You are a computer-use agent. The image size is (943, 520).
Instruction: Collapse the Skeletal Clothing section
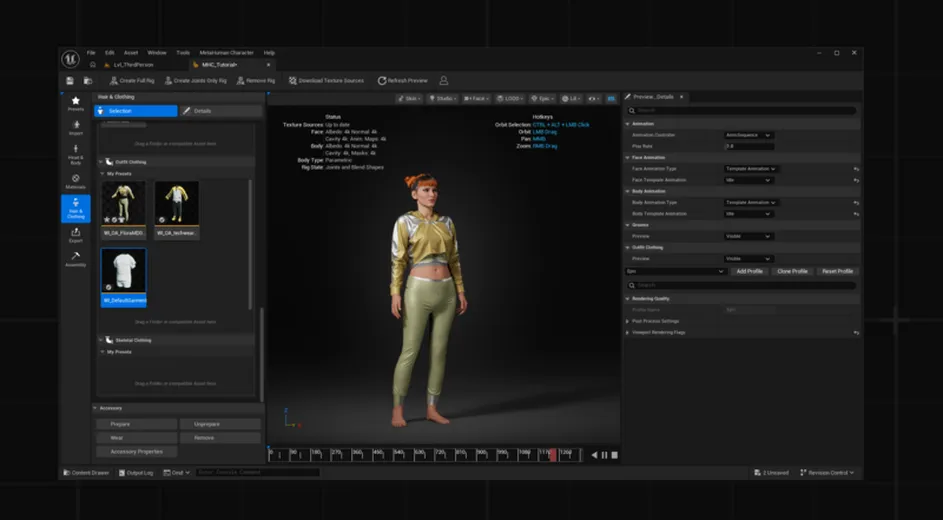click(x=100, y=340)
